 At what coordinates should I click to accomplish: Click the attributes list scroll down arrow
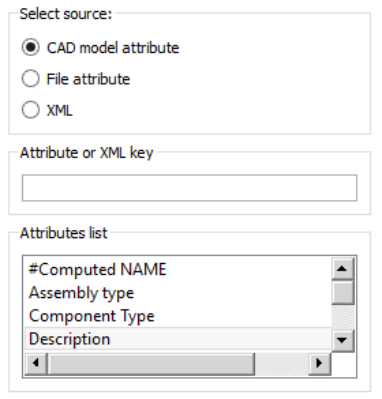point(343,340)
